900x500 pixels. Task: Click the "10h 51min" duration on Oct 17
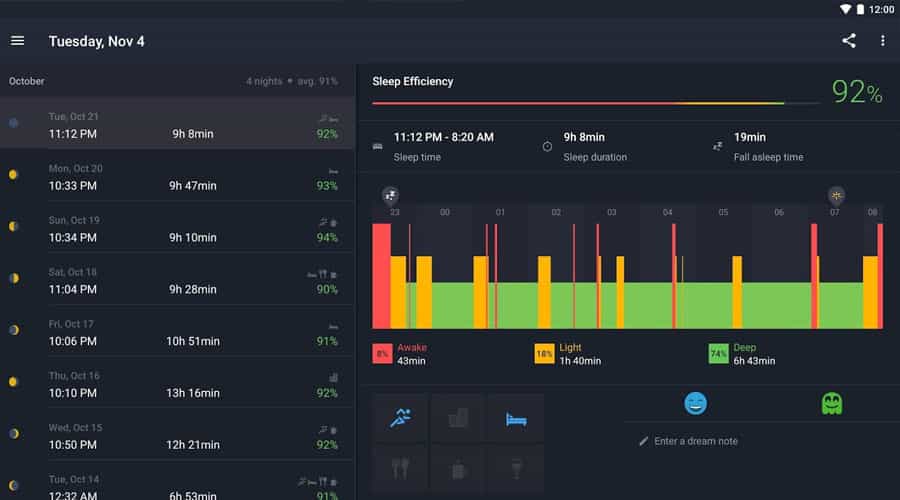[193, 341]
